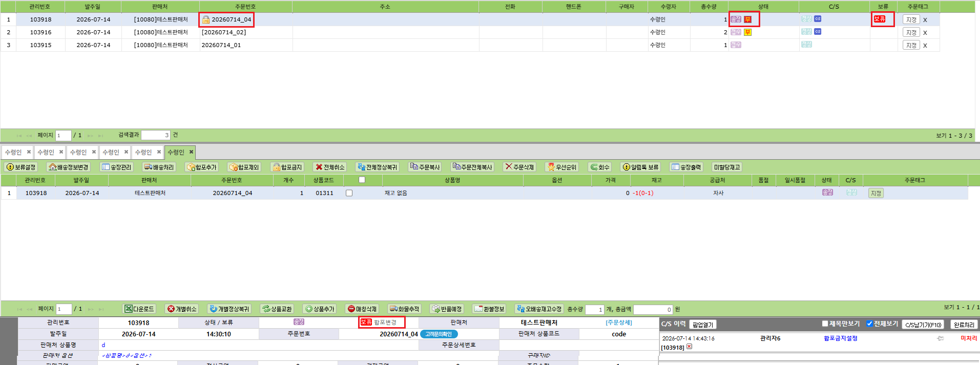The height and width of the screenshot is (365, 980).
Task: Click the 상품명 column header in product grid
Action: 452,180
